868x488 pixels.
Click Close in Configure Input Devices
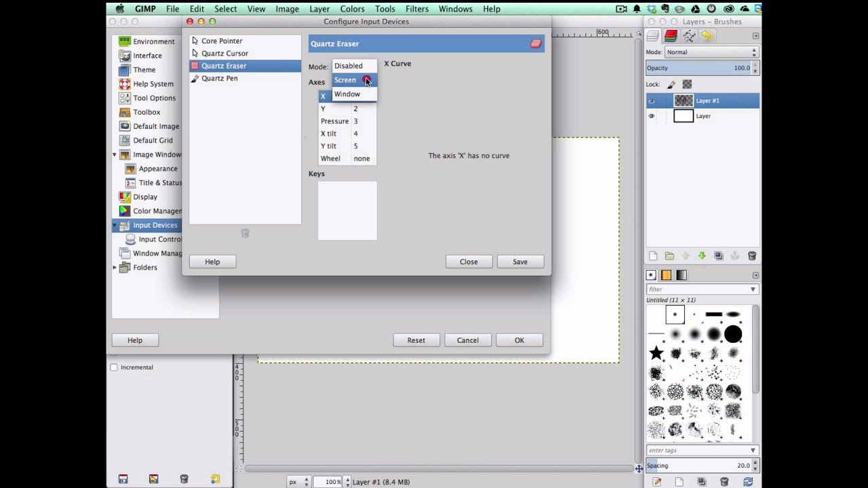pyautogui.click(x=469, y=262)
